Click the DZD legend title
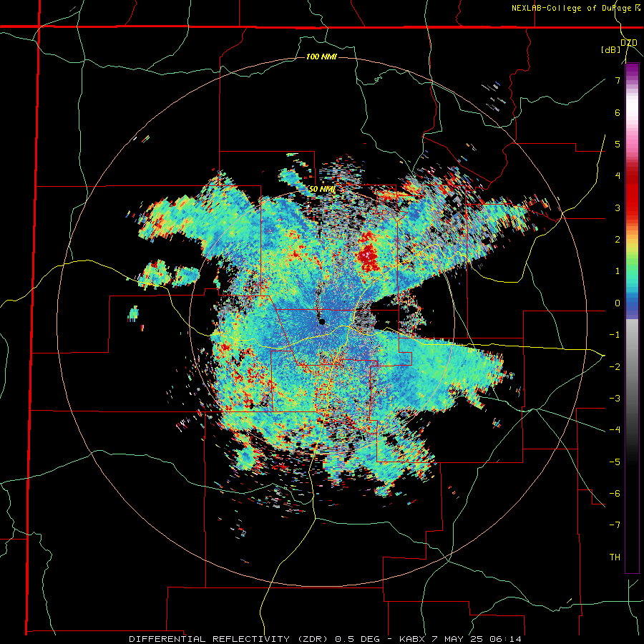 click(x=629, y=43)
